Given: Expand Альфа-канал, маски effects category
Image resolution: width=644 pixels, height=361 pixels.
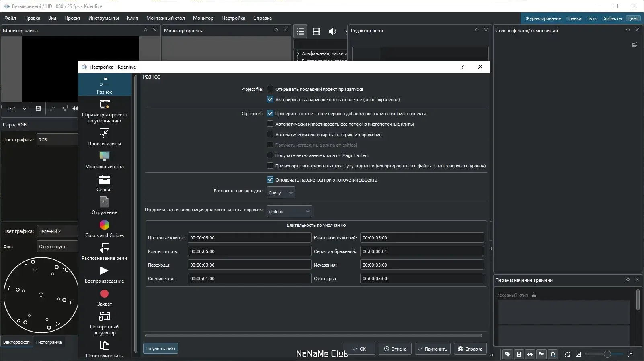Looking at the screenshot, I should 298,54.
